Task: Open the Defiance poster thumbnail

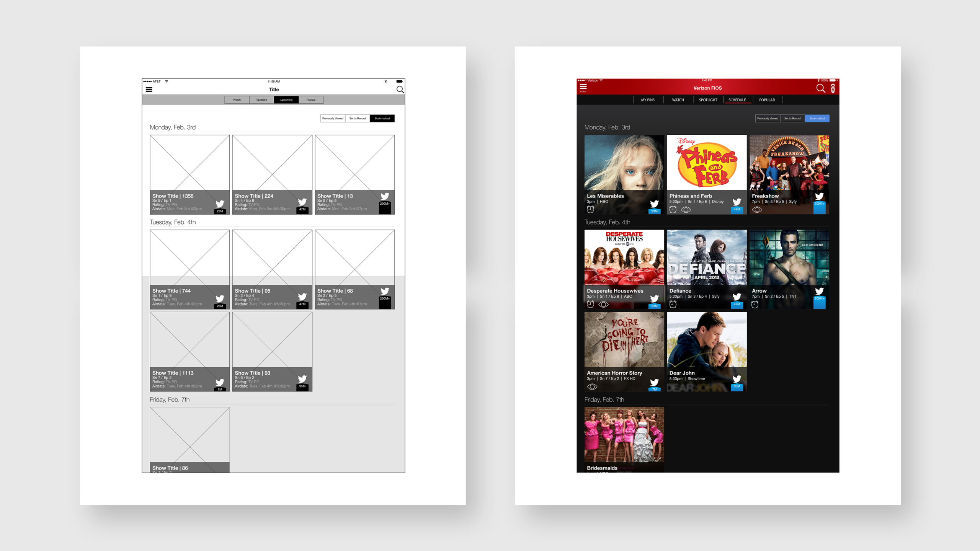Action: coord(707,258)
